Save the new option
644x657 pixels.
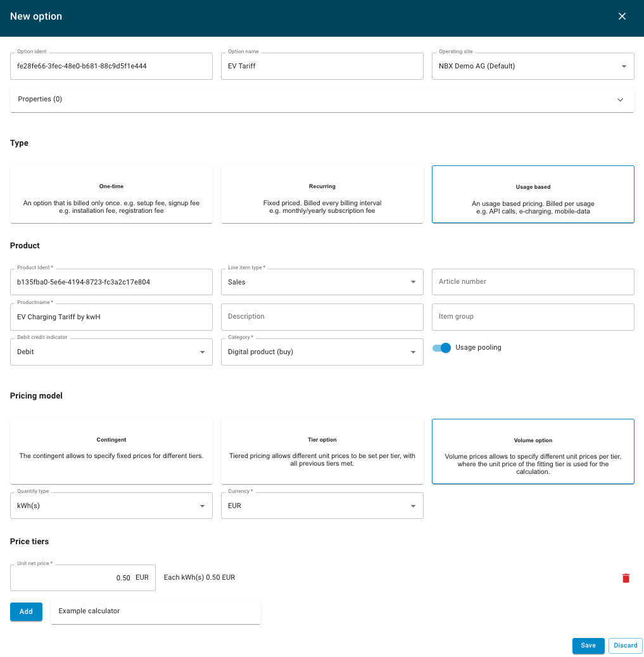(588, 646)
